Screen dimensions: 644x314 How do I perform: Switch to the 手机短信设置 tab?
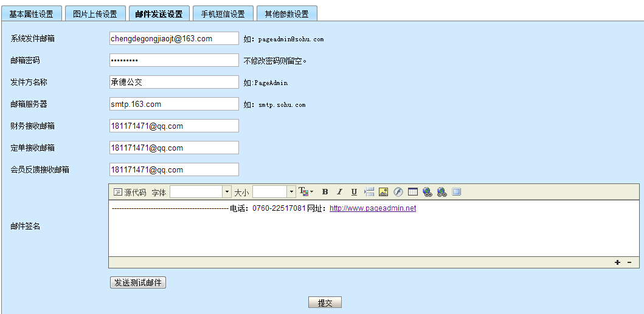[223, 14]
